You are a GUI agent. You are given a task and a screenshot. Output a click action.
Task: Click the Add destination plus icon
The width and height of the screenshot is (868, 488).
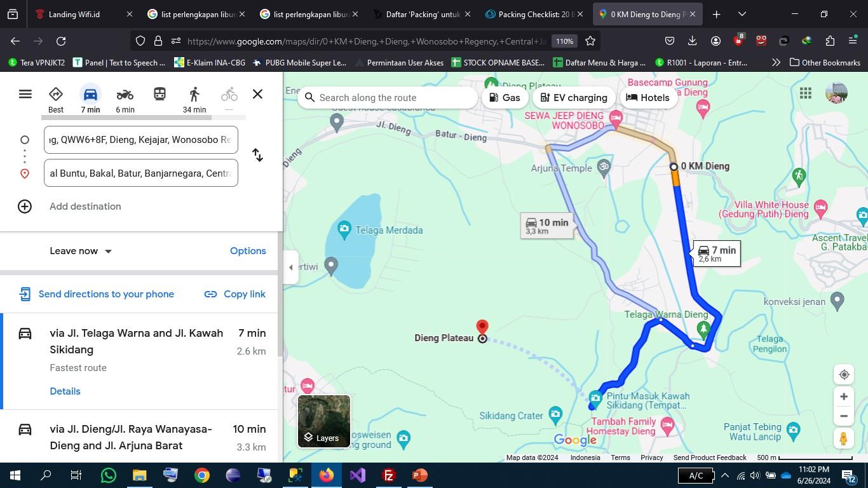pyautogui.click(x=25, y=207)
